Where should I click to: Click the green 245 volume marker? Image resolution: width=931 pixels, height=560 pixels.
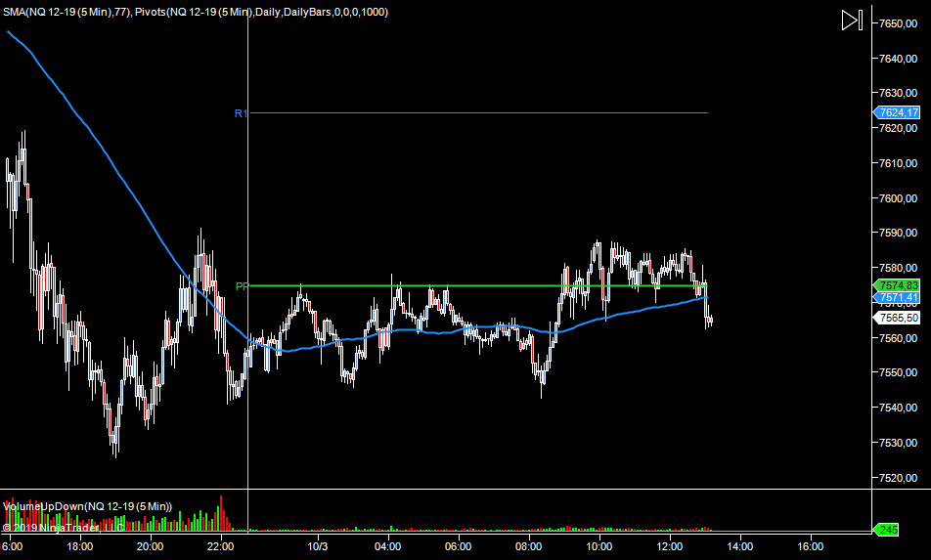click(x=888, y=529)
